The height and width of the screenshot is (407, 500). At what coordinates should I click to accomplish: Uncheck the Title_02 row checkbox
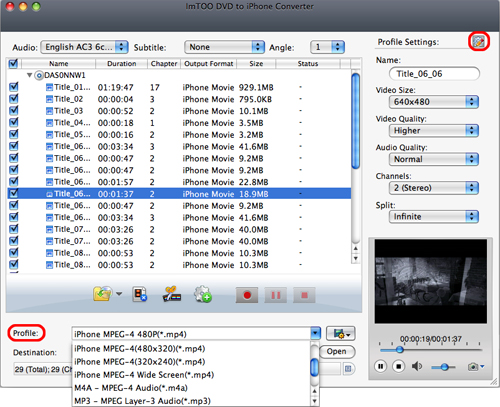(x=14, y=99)
